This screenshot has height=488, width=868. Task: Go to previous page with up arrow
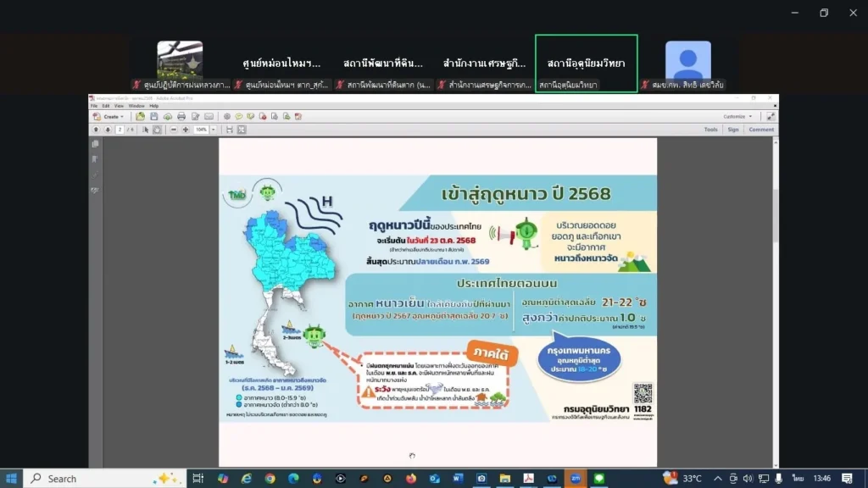tap(96, 130)
